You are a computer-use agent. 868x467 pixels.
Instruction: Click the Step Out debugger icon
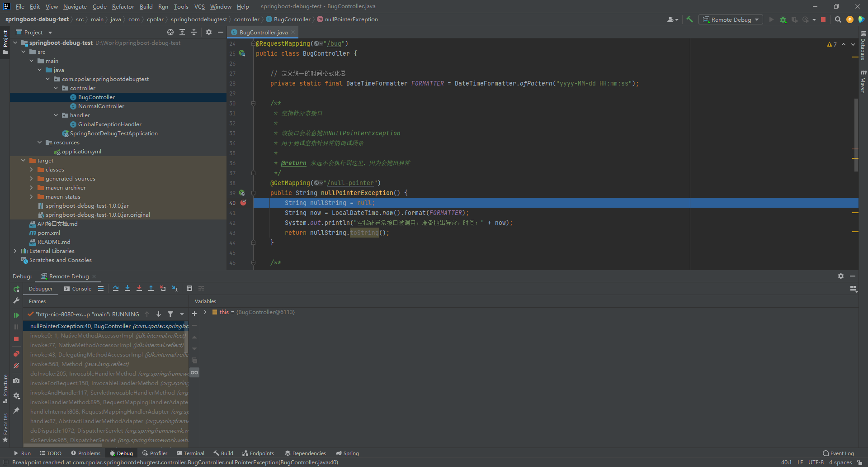click(151, 288)
